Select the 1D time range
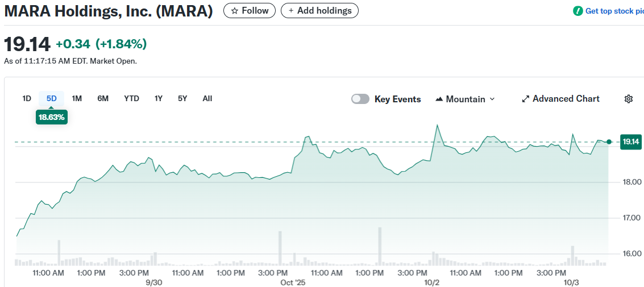Image resolution: width=644 pixels, height=287 pixels. click(27, 98)
